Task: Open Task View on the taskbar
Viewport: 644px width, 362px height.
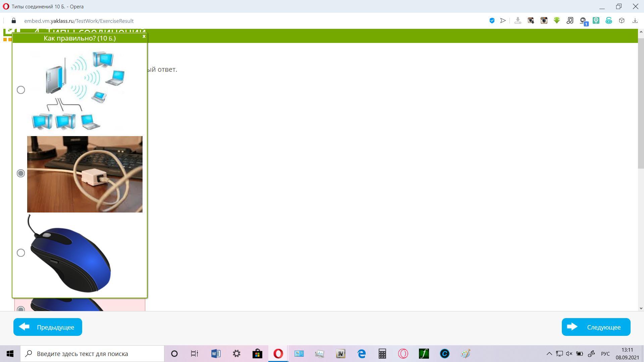Action: (x=195, y=354)
